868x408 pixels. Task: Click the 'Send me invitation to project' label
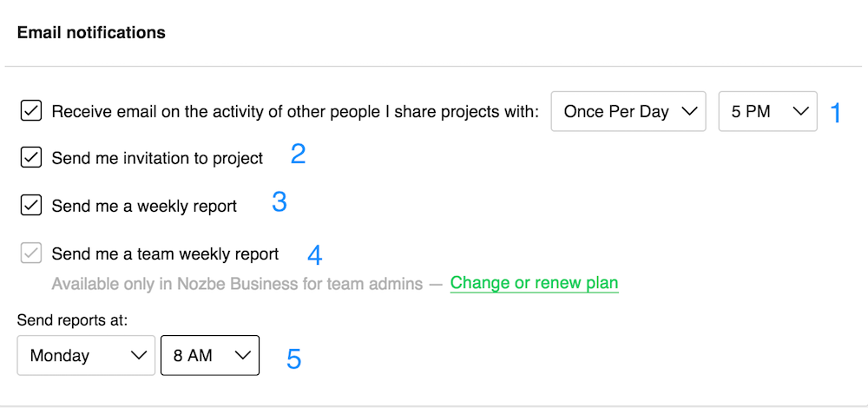tap(157, 158)
